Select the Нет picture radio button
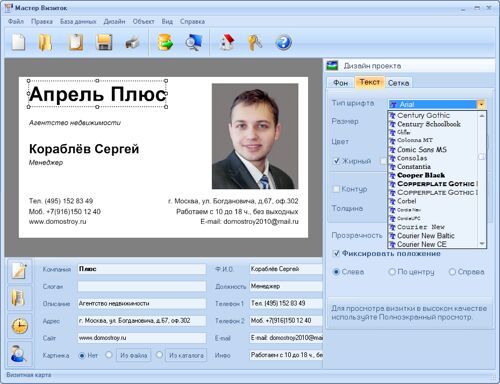 82,356
